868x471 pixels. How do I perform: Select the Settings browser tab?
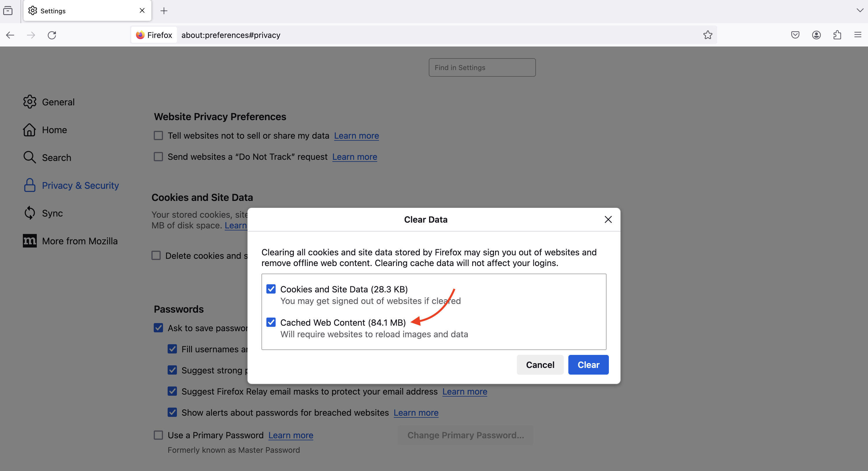(x=87, y=11)
